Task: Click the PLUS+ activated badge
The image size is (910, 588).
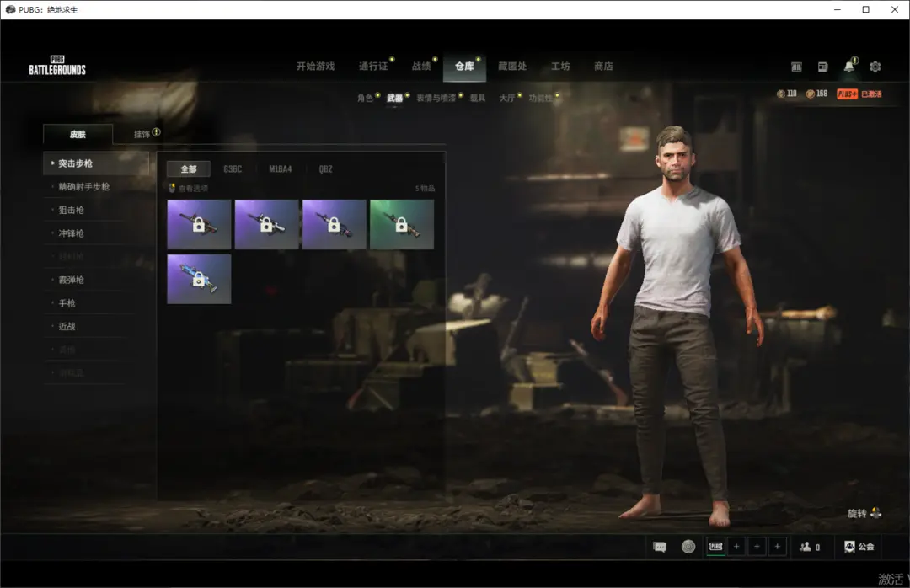Action: pos(847,94)
